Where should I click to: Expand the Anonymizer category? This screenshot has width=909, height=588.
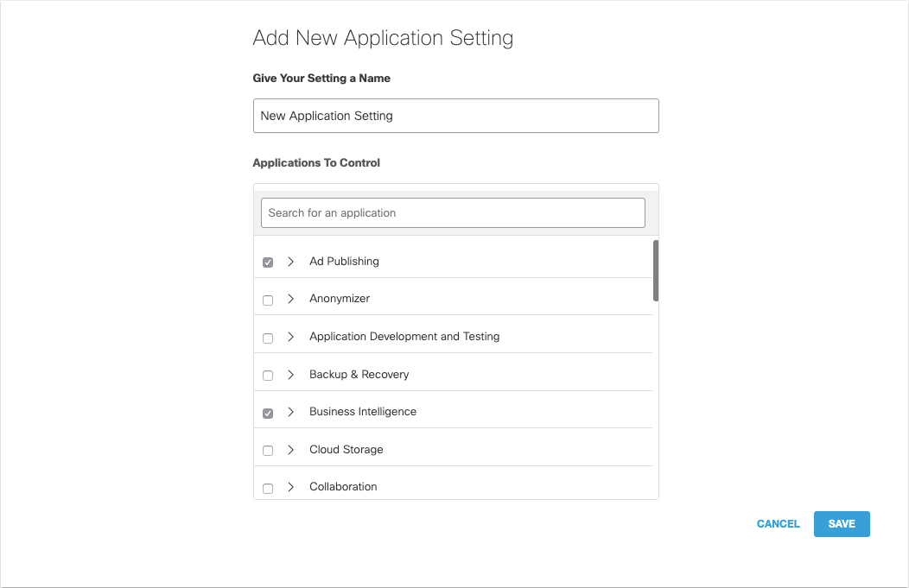click(290, 299)
